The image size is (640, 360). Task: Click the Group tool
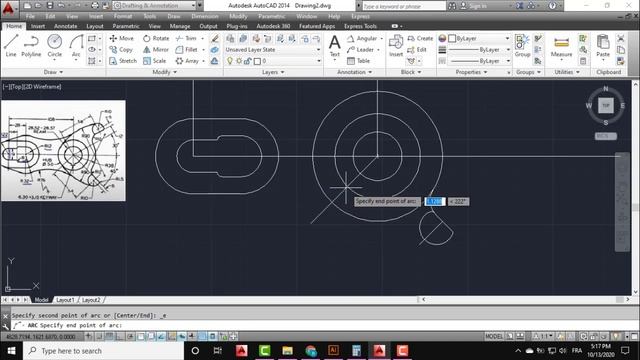(x=522, y=46)
